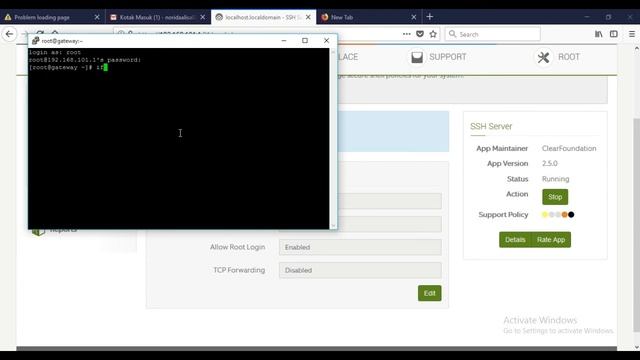The image size is (640, 360).
Task: Close the Problem loading page tab
Action: 97,17
